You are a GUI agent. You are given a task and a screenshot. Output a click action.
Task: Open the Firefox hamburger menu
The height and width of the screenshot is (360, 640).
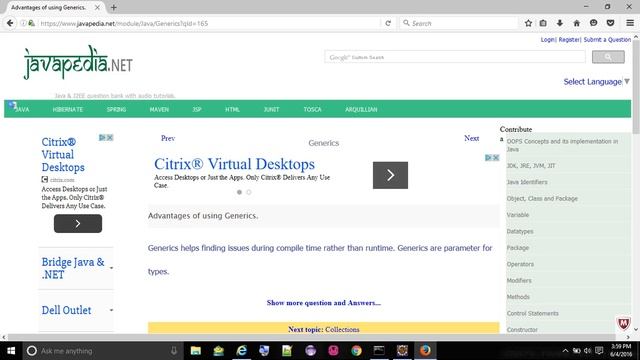point(630,23)
